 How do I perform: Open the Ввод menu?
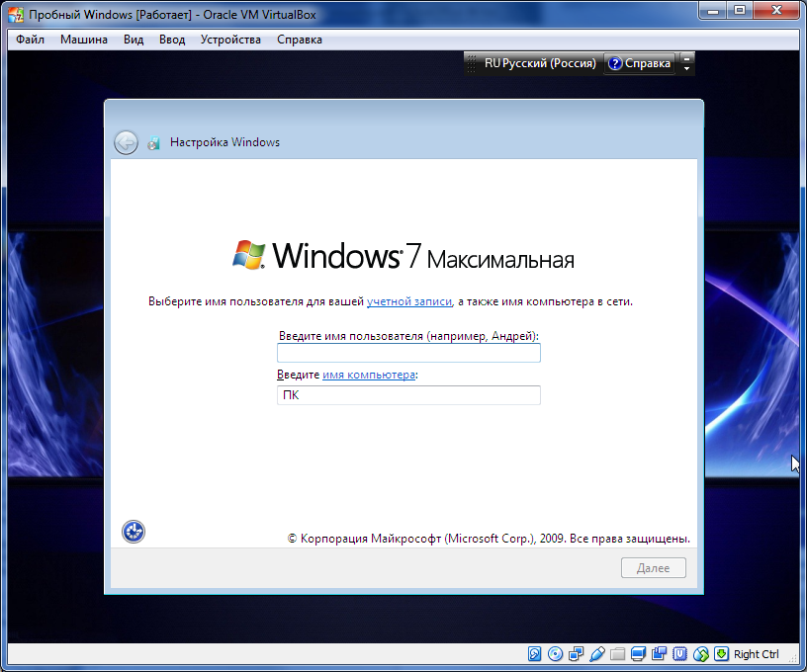pyautogui.click(x=173, y=40)
